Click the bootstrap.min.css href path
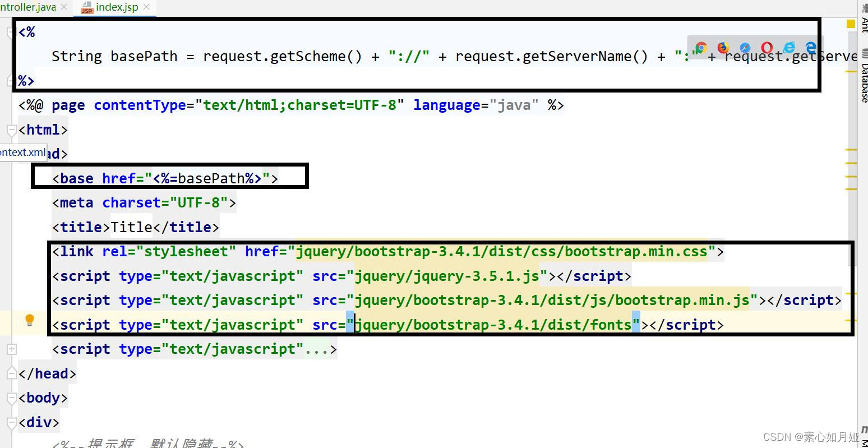The image size is (868, 448). coord(501,251)
